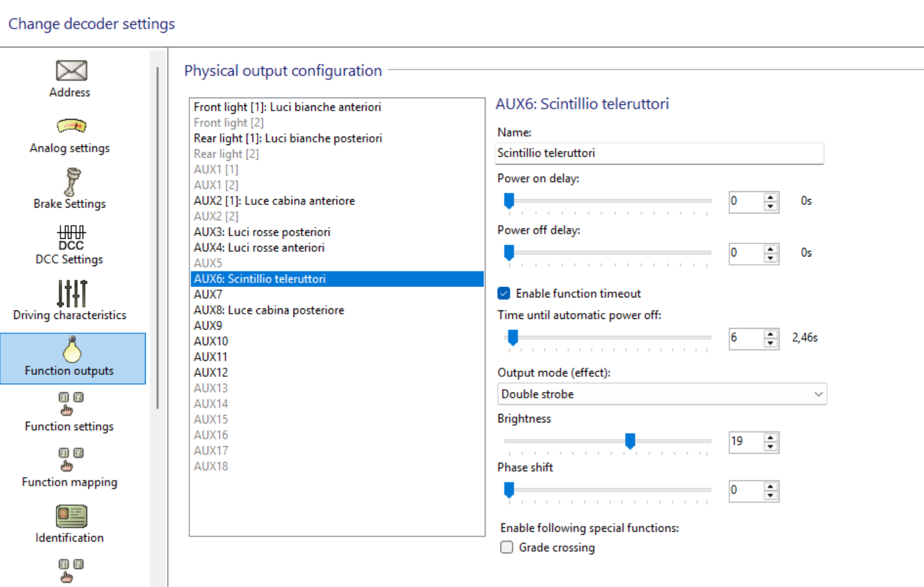This screenshot has height=587, width=924.
Task: Decrease Power on delay with down arrow
Action: pyautogui.click(x=770, y=206)
